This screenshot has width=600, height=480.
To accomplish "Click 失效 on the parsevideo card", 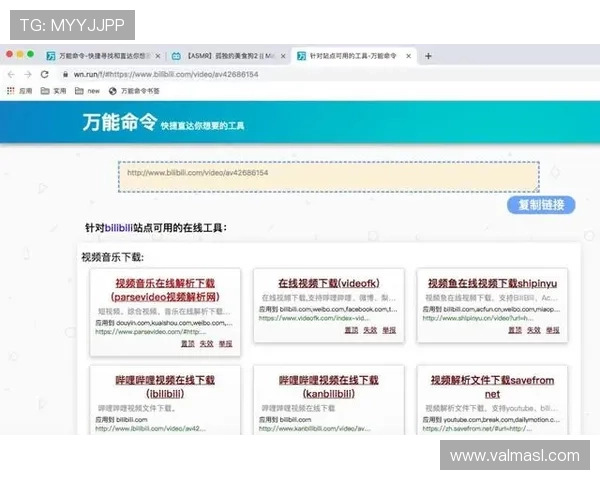I will pos(206,344).
